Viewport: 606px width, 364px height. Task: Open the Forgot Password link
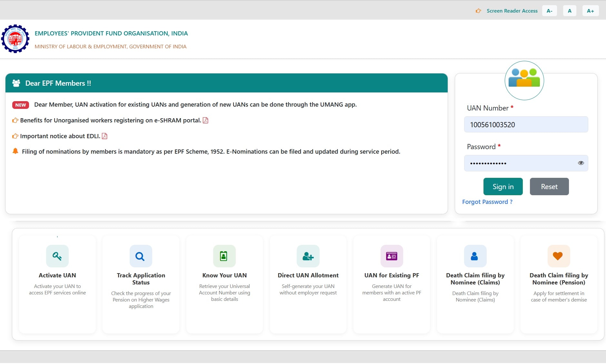487,202
